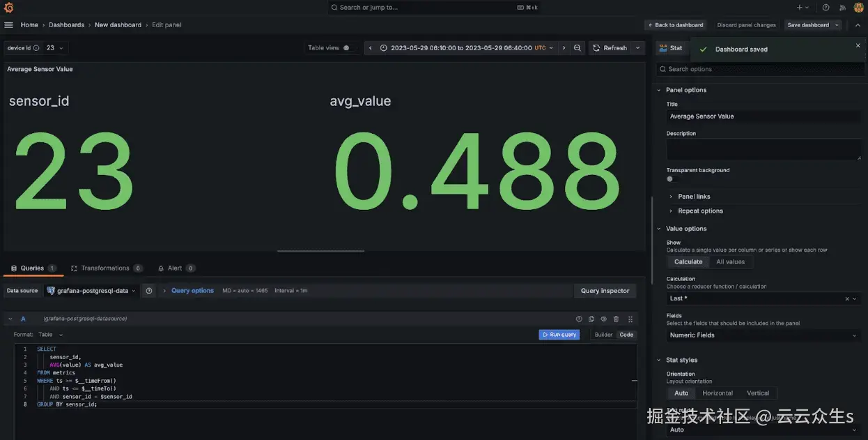868x440 pixels.
Task: Collapse the top toolbar with chevron up
Action: 858,25
